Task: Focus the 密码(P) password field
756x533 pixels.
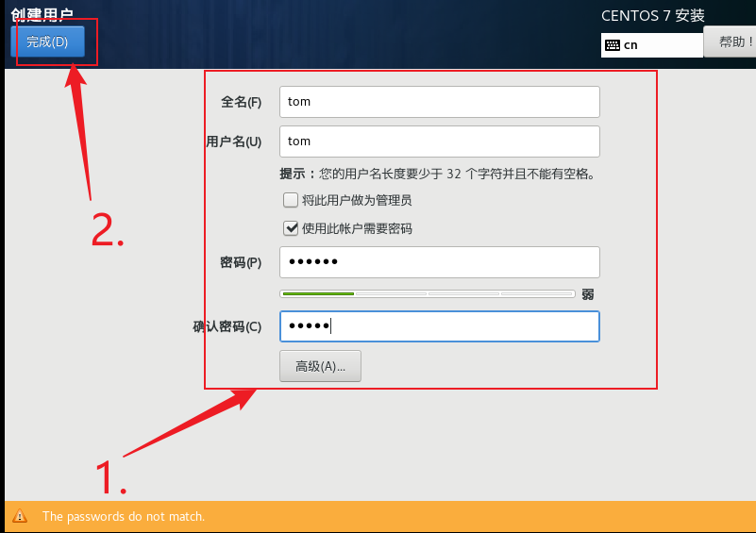Action: coord(439,262)
